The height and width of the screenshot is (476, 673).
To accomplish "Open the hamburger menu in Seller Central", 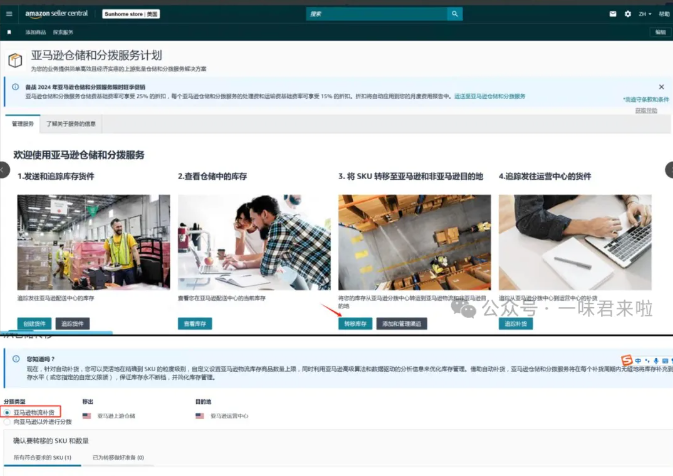I will (8, 14).
